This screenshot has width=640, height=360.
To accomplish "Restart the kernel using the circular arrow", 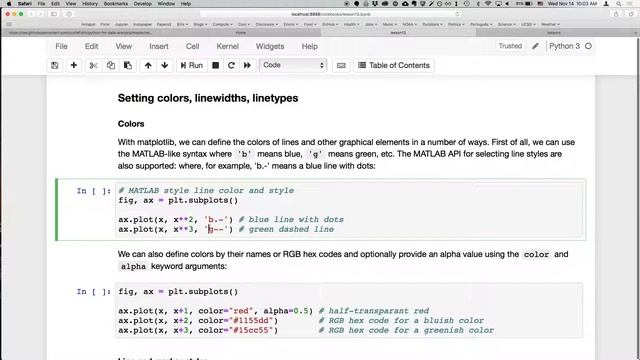I will tap(231, 65).
